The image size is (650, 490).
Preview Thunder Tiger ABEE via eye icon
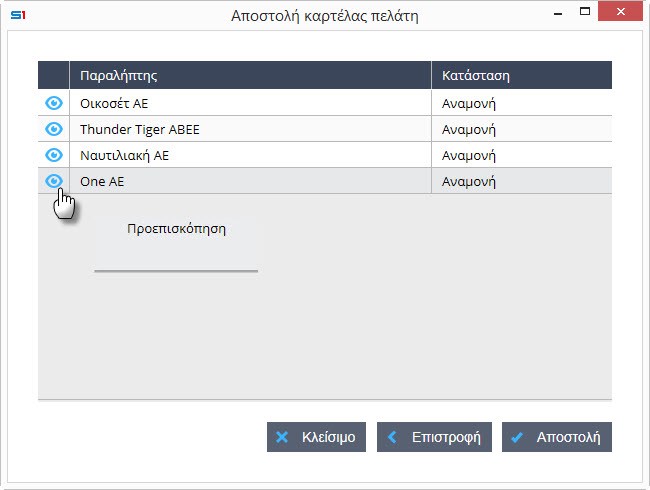(x=54, y=129)
